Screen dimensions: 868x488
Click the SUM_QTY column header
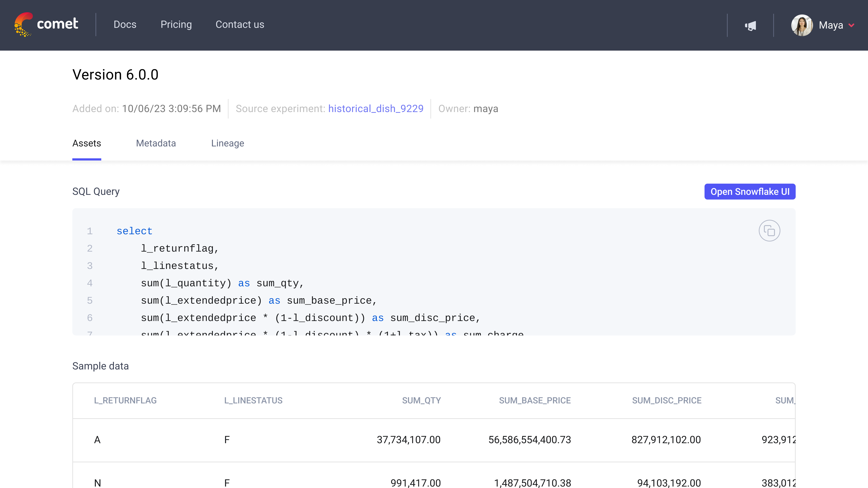click(421, 401)
